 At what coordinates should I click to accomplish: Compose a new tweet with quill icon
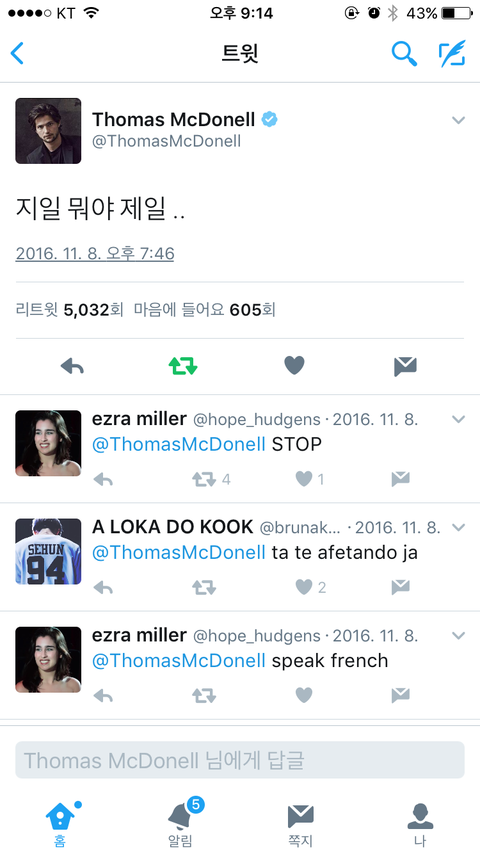pos(452,53)
